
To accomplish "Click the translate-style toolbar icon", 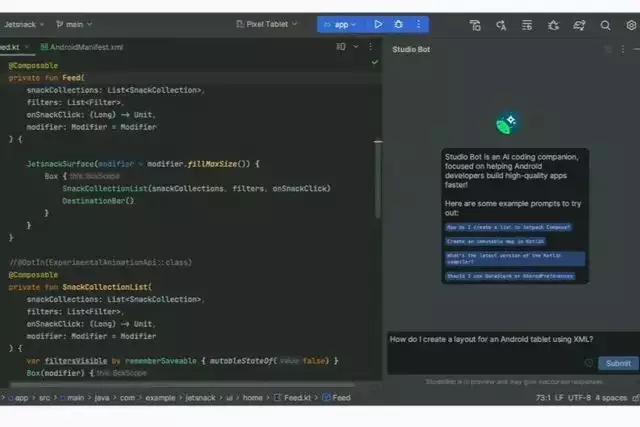I will pos(501,25).
